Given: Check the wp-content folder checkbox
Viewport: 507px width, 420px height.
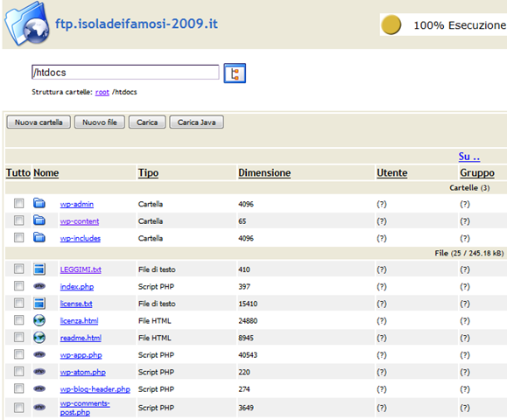Looking at the screenshot, I should click(18, 220).
